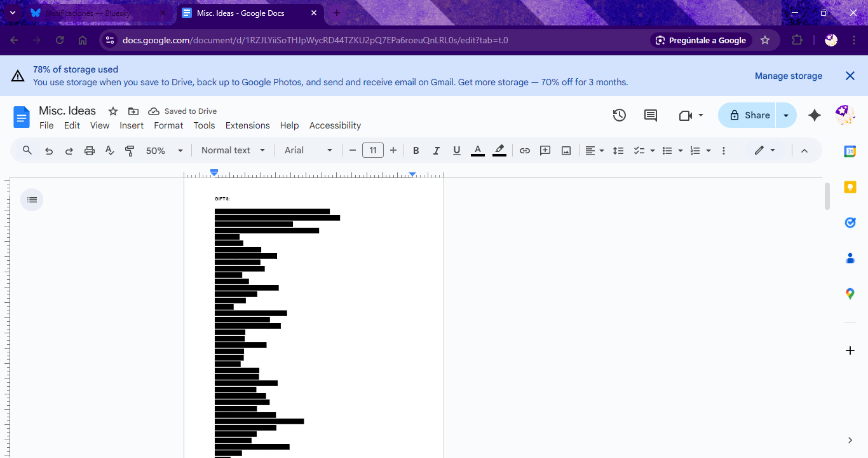Click the Insert link icon
868x458 pixels.
524,151
